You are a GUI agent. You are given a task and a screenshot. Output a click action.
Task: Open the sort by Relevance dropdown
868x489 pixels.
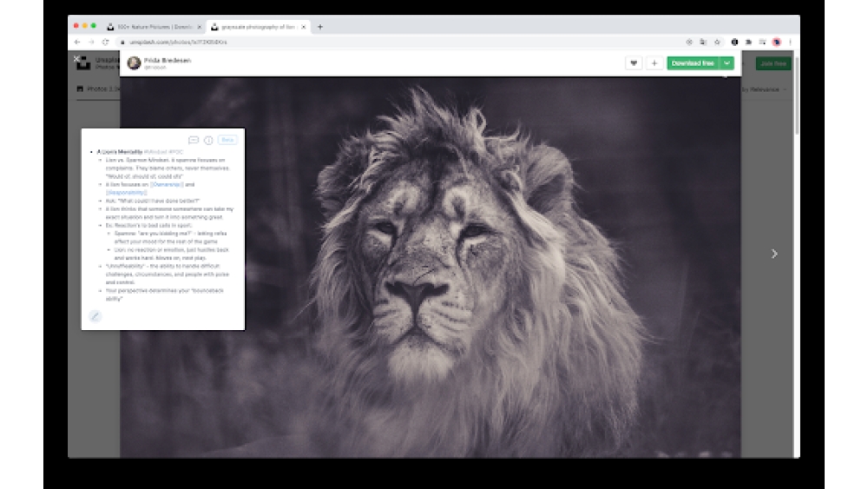pyautogui.click(x=765, y=89)
